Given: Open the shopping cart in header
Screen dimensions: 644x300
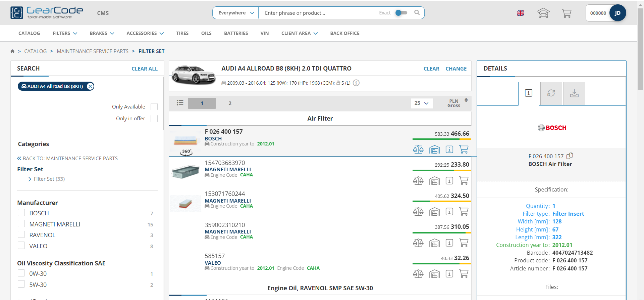Looking at the screenshot, I should coord(567,13).
